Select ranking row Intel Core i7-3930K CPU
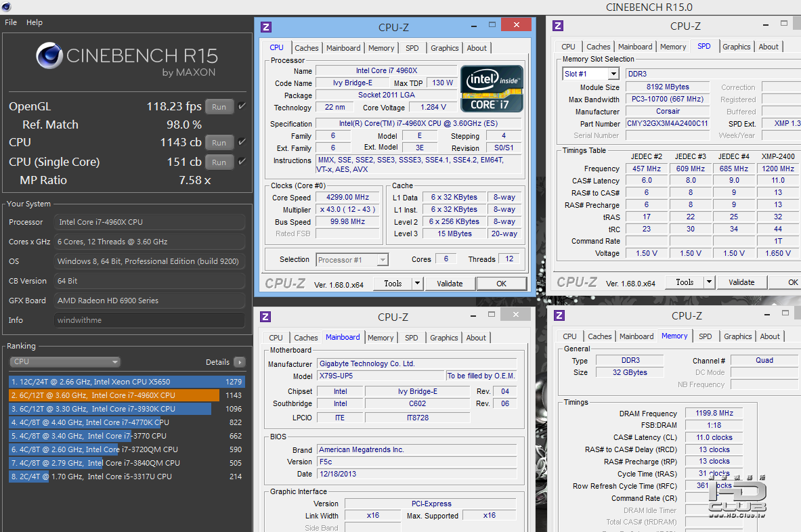This screenshot has width=801, height=532. pyautogui.click(x=127, y=408)
